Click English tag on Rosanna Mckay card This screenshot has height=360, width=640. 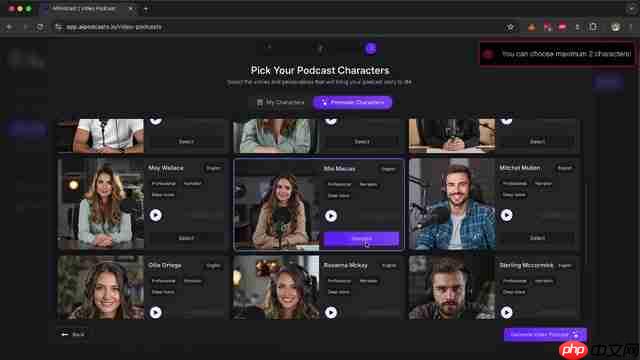click(x=389, y=266)
